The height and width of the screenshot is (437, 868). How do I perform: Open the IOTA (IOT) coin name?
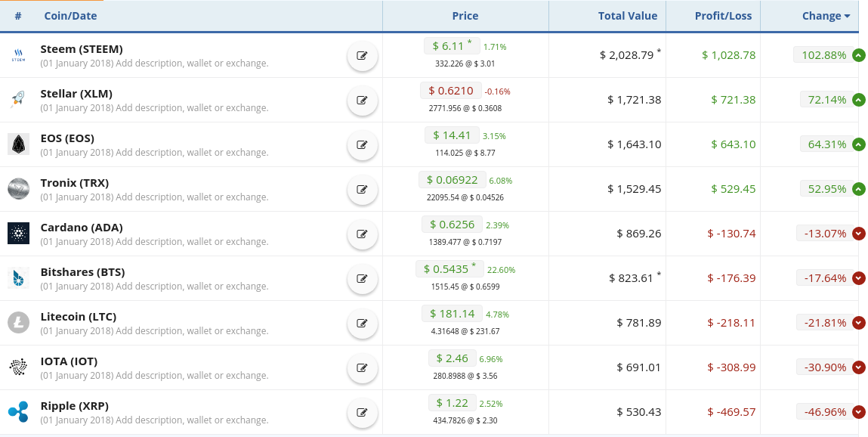coord(69,361)
